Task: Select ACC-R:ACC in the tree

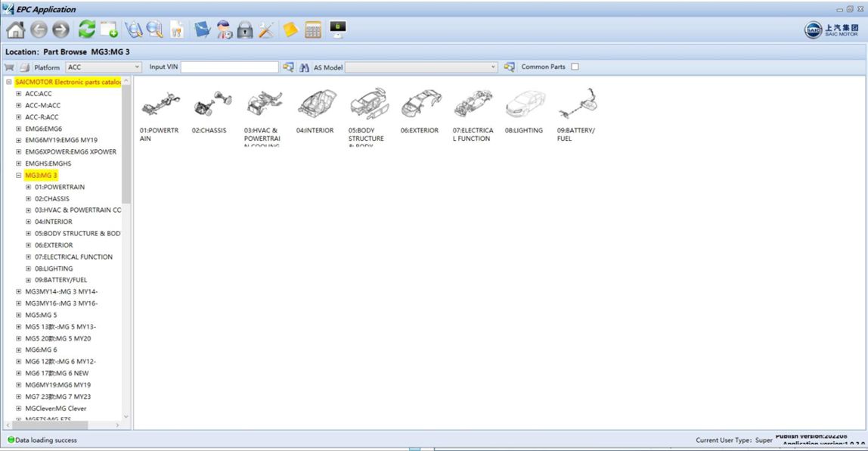Action: coord(42,117)
